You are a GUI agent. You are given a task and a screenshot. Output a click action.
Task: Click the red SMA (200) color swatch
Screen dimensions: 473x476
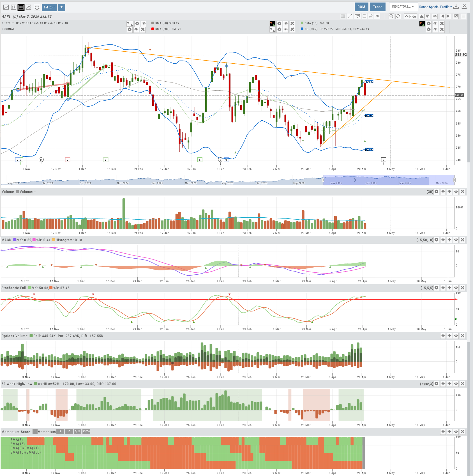pyautogui.click(x=153, y=29)
